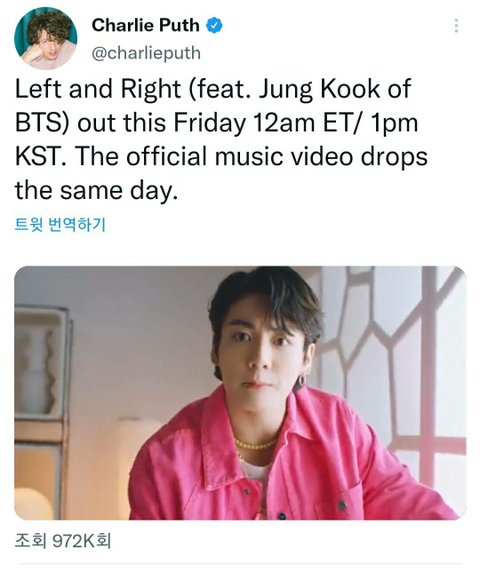Open Charlie Puth's profile picture
This screenshot has height=573, width=480.
46,38
